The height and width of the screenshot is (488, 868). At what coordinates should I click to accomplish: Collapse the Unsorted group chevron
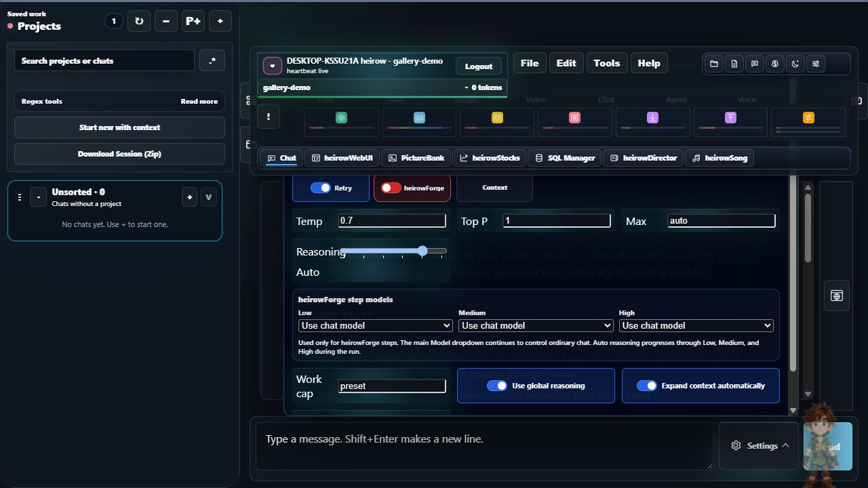click(39, 197)
